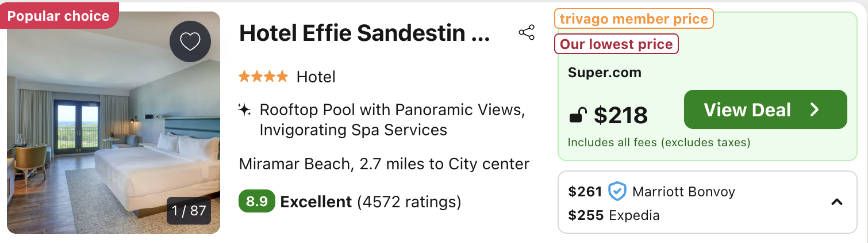Click the 1 / 87 photo counter

[x=189, y=211]
